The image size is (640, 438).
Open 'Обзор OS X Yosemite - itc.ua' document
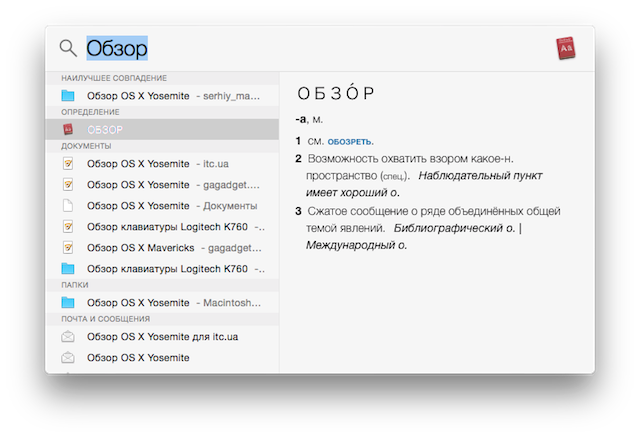tap(163, 164)
